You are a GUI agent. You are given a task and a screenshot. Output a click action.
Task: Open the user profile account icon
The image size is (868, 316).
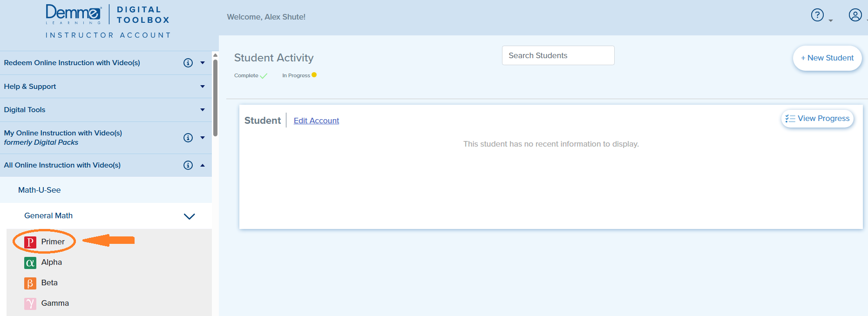coord(855,15)
